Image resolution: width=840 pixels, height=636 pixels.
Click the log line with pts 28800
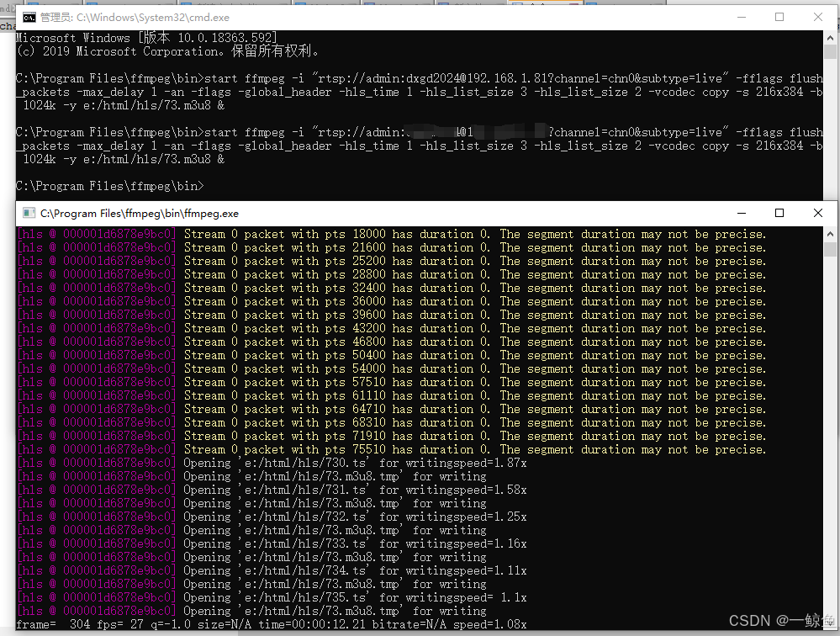pos(392,274)
